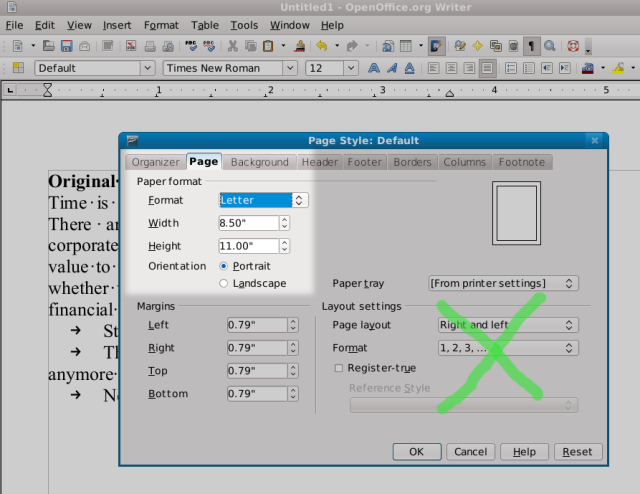Click the Help lifebuoy icon
The width and height of the screenshot is (640, 494).
pos(573,46)
